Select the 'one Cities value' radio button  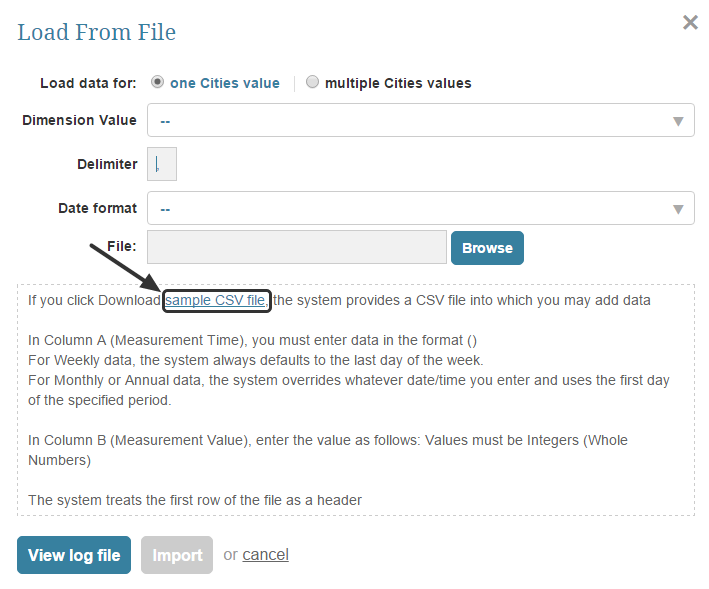pos(158,83)
